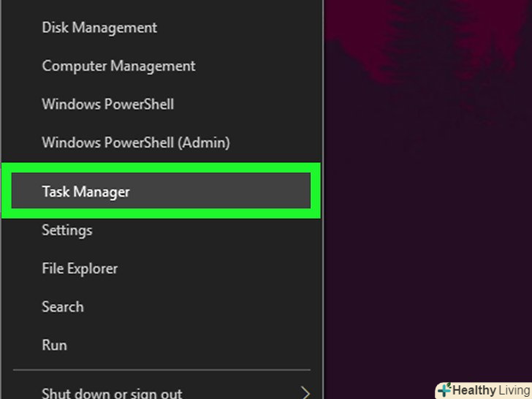Click empty menu space right of Search
Screen dimensions: 532x399
[x=219, y=307]
